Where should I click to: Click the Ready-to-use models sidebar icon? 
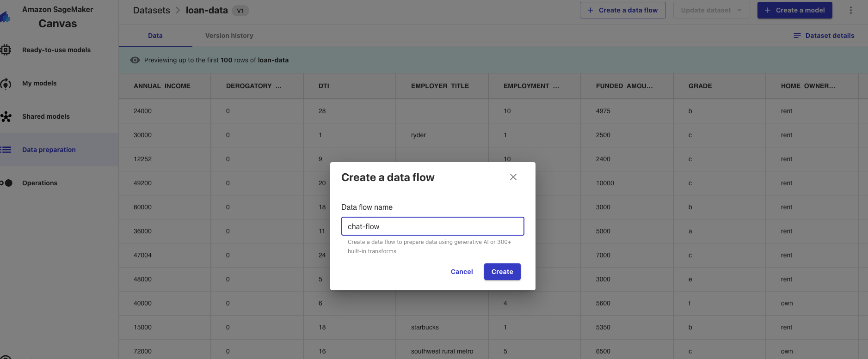[6, 50]
